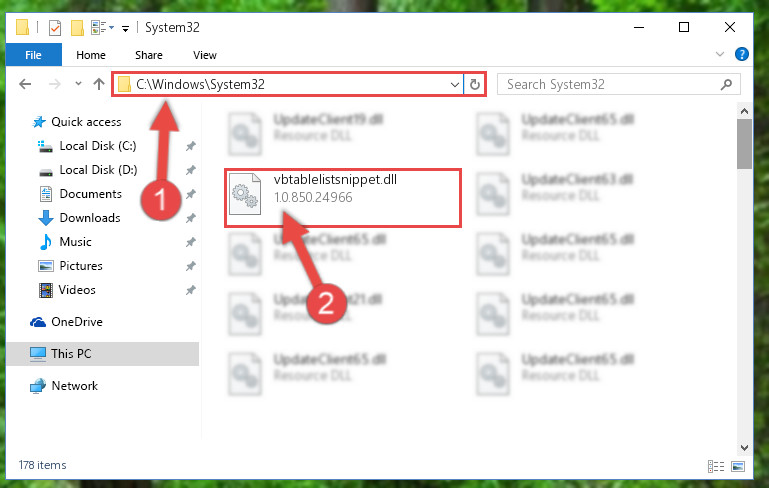Image resolution: width=769 pixels, height=488 pixels.
Task: Click the Properties checkmark icon in title bar
Action: 55,28
